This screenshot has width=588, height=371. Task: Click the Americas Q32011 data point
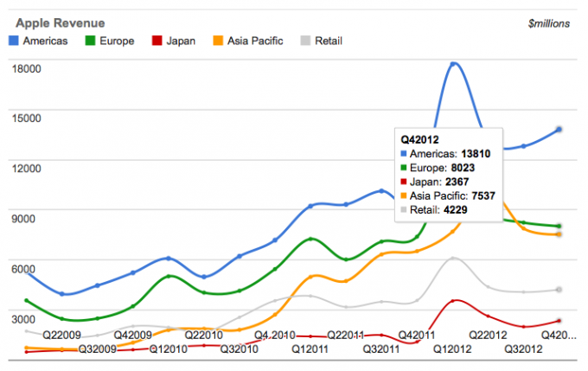[x=381, y=191]
